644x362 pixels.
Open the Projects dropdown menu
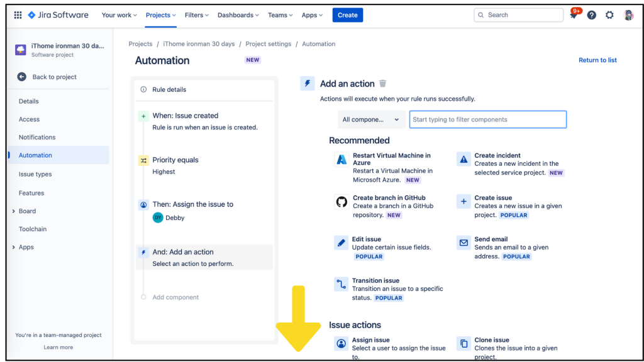tap(160, 15)
